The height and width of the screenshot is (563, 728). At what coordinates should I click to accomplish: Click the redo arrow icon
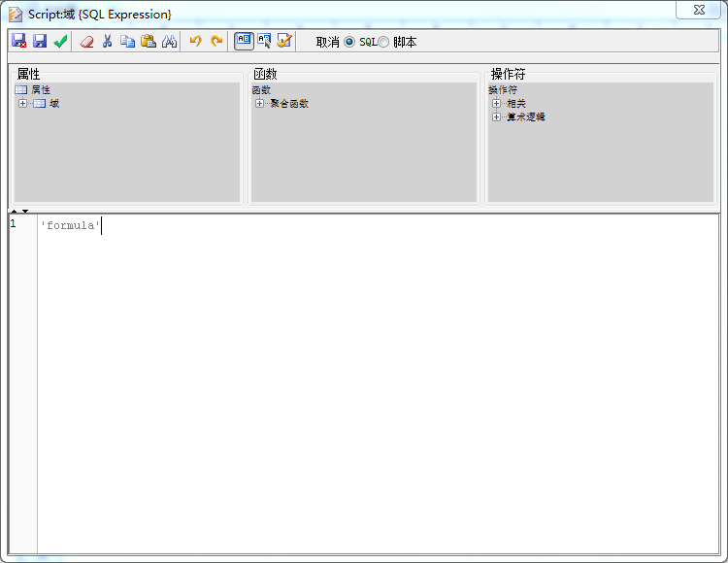tap(216, 42)
